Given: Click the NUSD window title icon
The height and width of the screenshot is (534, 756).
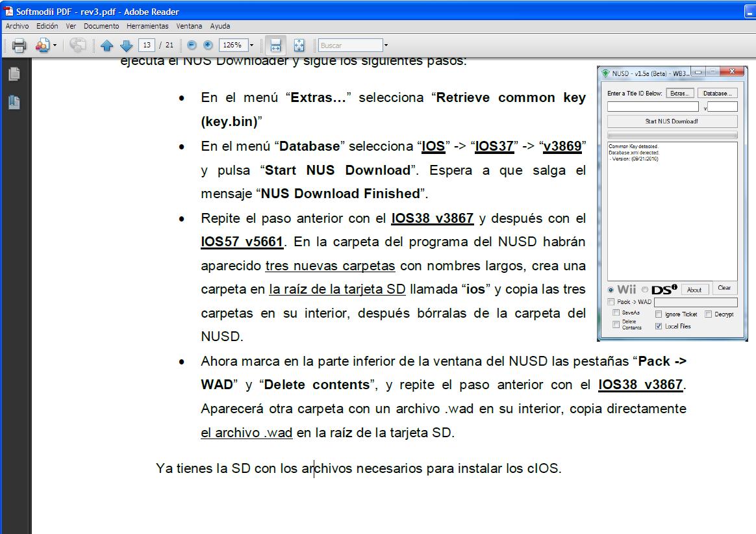Looking at the screenshot, I should point(605,73).
